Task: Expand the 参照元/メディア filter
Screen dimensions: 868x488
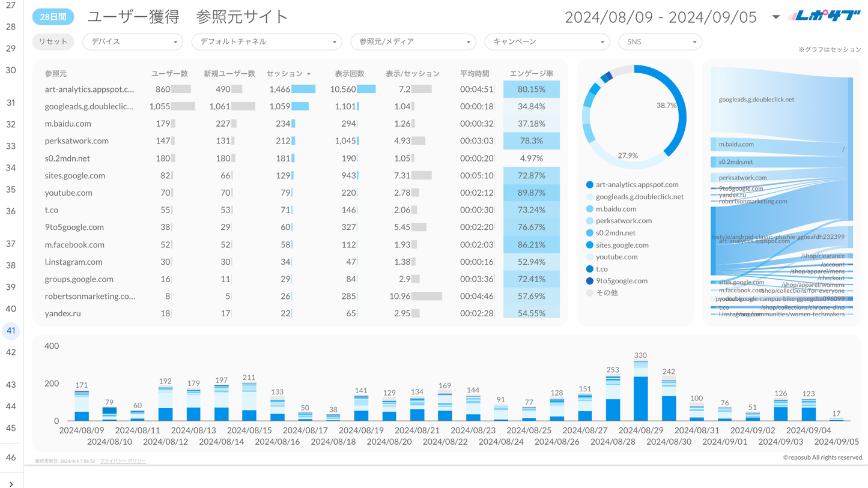Action: point(413,42)
